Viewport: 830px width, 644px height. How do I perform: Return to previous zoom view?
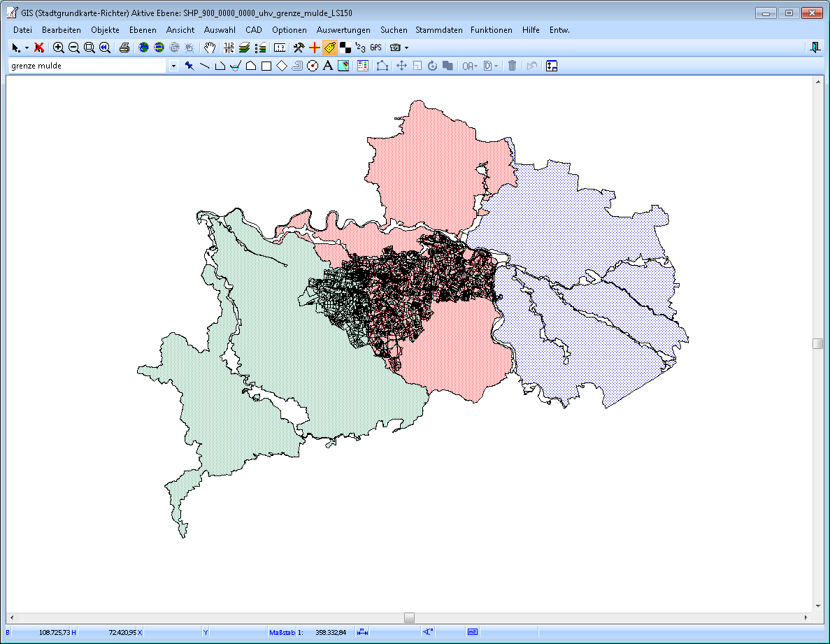point(105,48)
